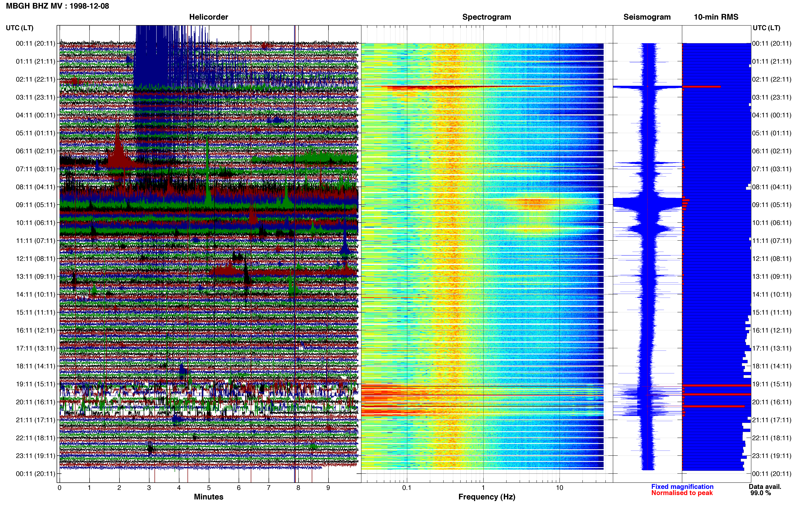This screenshot has width=812, height=508.
Task: Click the "10-min RMS" panel heading
Action: point(716,17)
